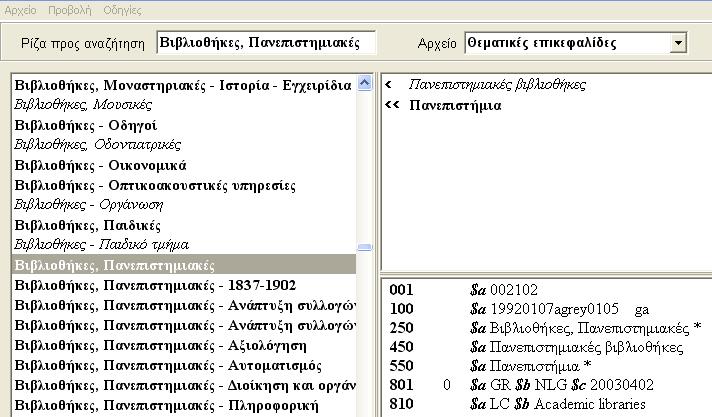Open the Αρχείο dropdown arrow
The height and width of the screenshot is (417, 712).
(678, 43)
